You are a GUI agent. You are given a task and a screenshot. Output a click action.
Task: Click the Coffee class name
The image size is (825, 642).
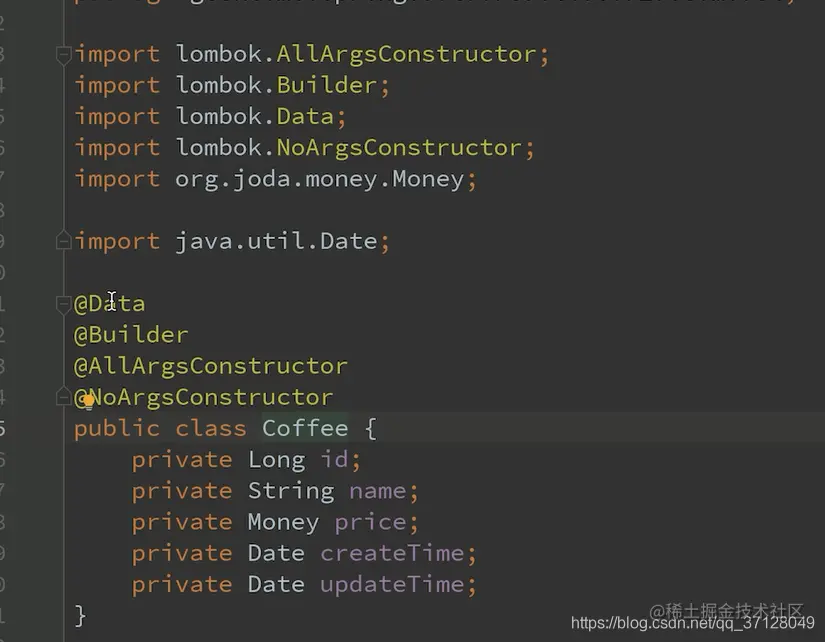click(x=305, y=428)
